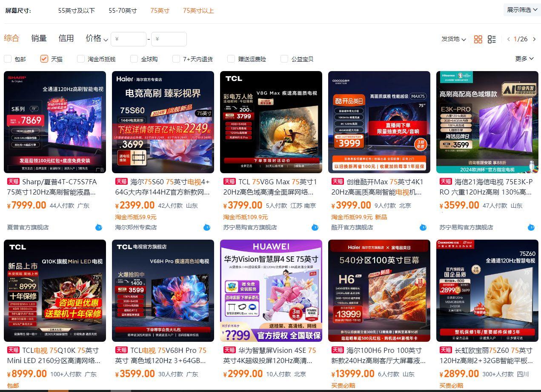This screenshot has height=392, width=541.
Task: Click 买贵必赔 under 海尔100H6 Pro
Action: pos(343,386)
